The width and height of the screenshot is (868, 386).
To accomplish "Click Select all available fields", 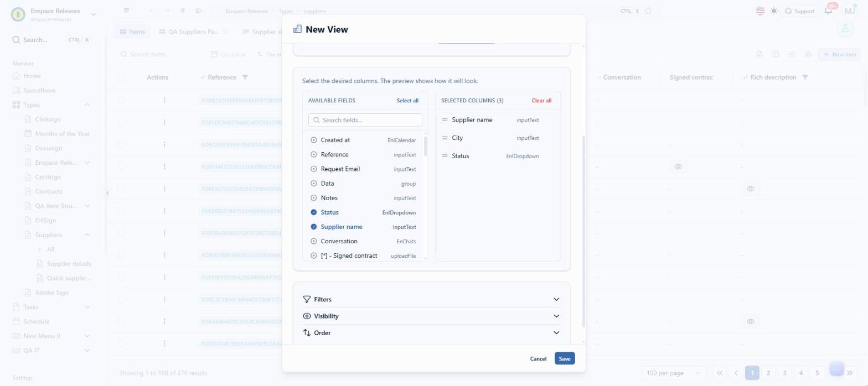I will tap(407, 101).
